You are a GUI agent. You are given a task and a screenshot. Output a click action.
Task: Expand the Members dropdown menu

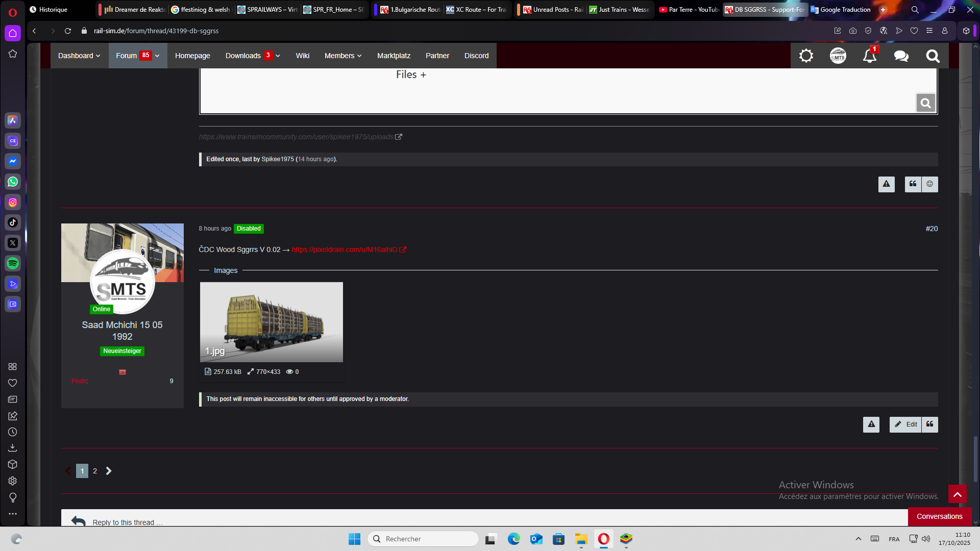343,56
